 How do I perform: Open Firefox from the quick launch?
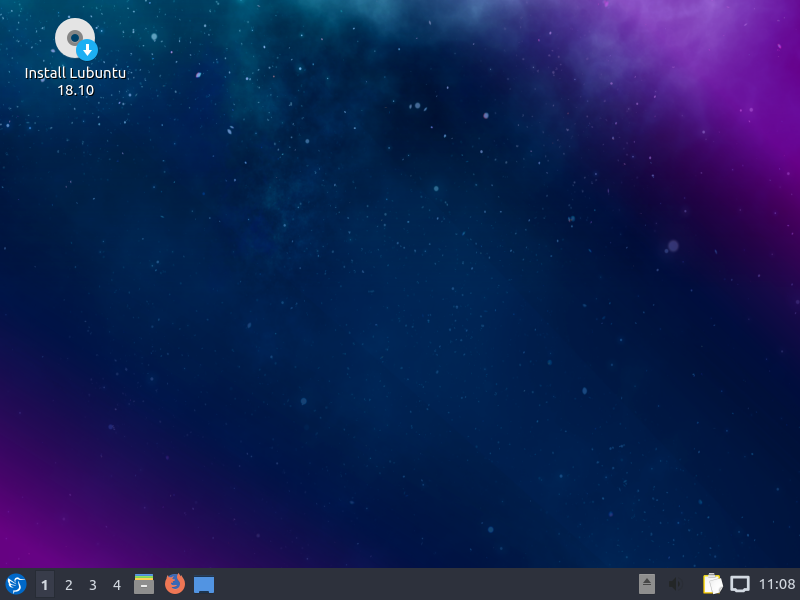pyautogui.click(x=175, y=584)
